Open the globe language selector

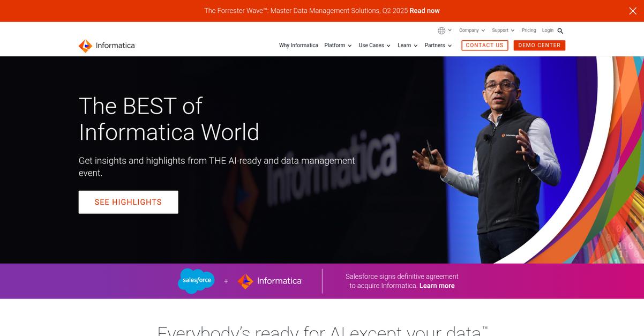point(441,31)
